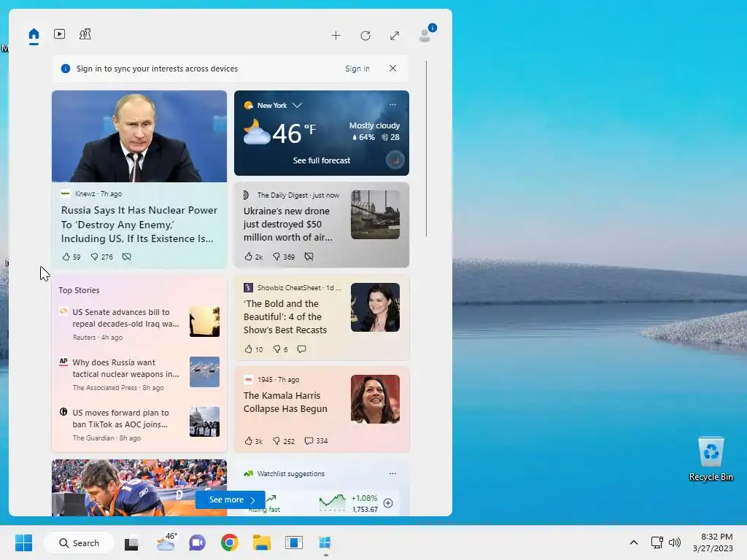This screenshot has width=747, height=560.
Task: Open the network status icon
Action: click(657, 542)
